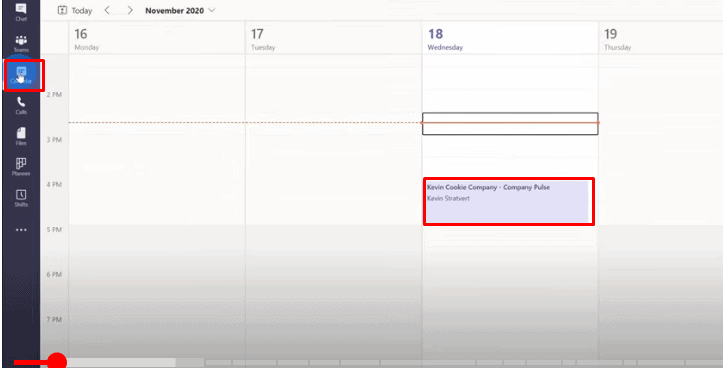The image size is (723, 368).
Task: Click the video progress bar at bottom
Action: point(368,363)
